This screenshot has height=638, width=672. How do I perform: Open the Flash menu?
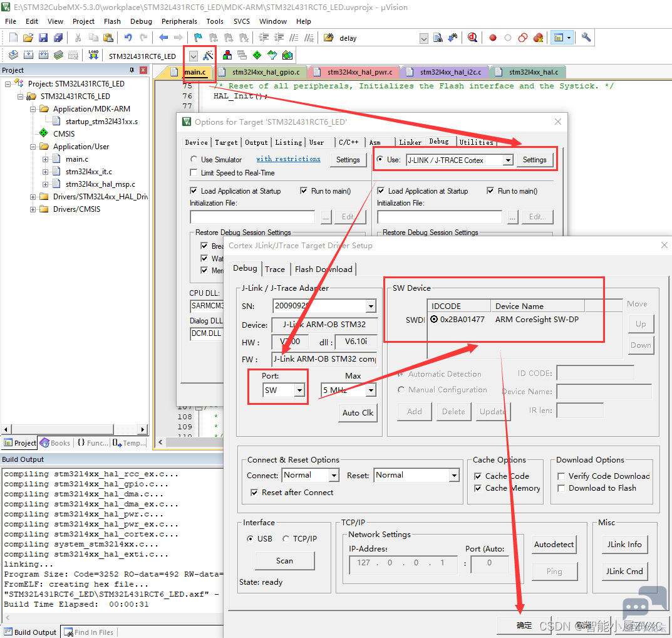112,21
